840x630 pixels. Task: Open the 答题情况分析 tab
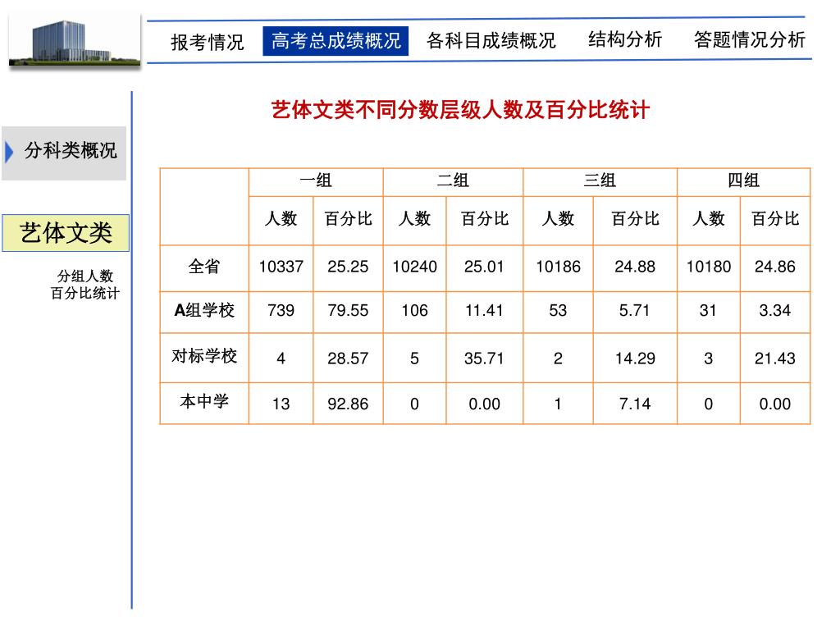click(x=750, y=39)
